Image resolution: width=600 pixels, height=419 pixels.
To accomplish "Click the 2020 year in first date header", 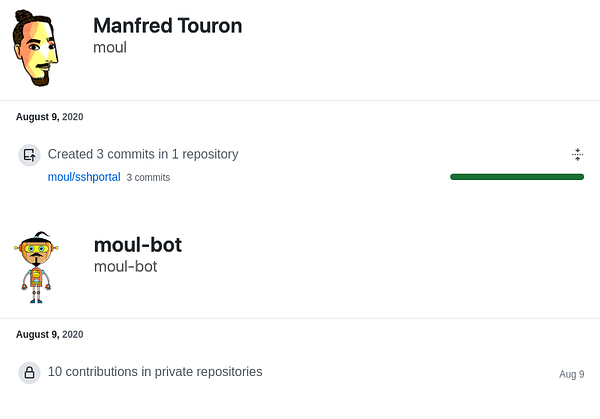I will pos(73,117).
